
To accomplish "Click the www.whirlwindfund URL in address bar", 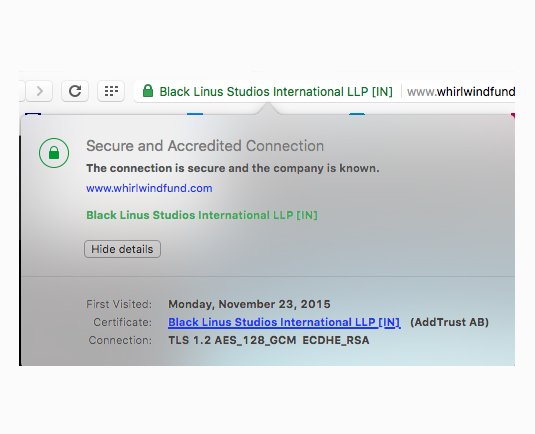I will pyautogui.click(x=461, y=91).
